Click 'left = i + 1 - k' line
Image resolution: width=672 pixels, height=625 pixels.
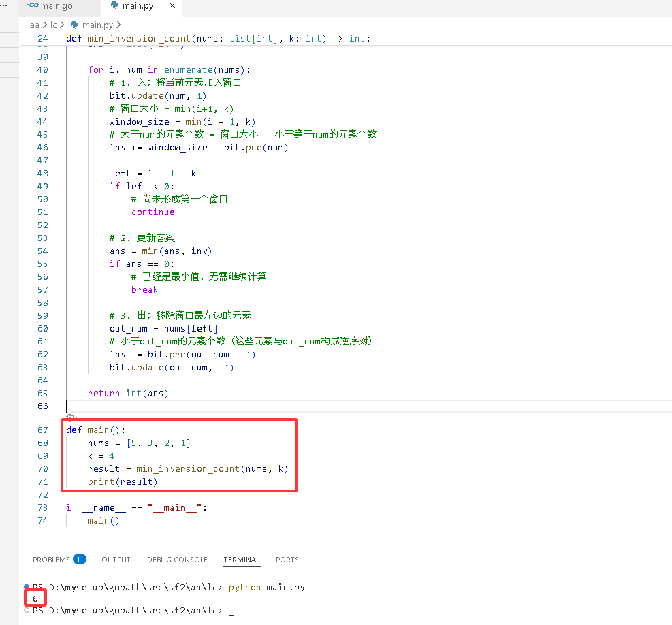pos(153,173)
